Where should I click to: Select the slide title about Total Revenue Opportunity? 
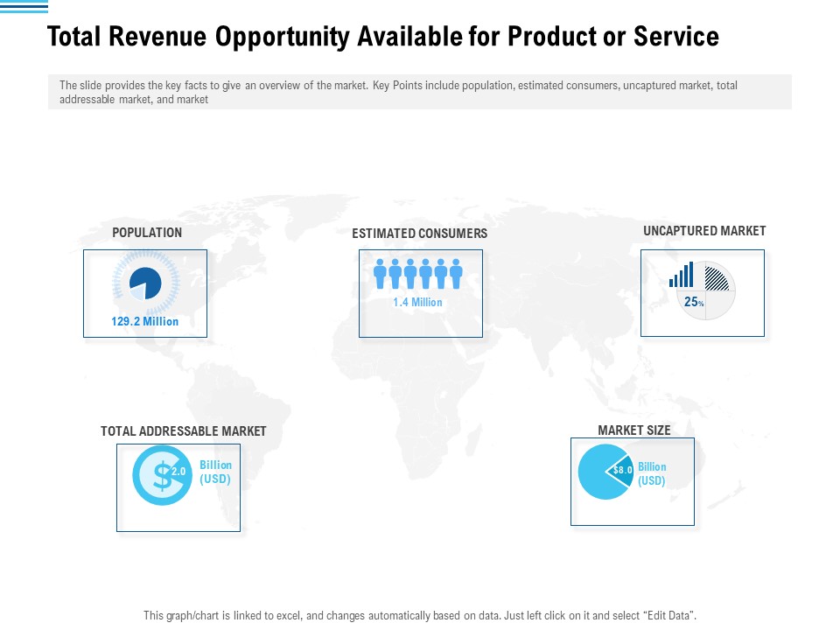click(383, 37)
